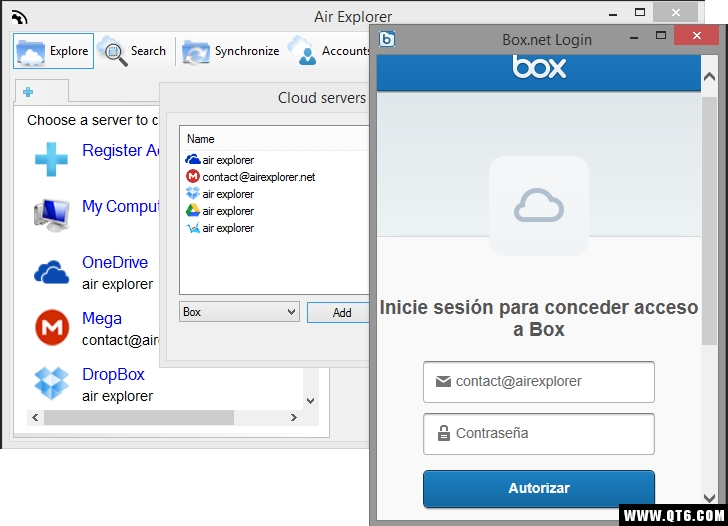Click the server list scroll left arrow
The width and height of the screenshot is (728, 526).
click(x=35, y=417)
